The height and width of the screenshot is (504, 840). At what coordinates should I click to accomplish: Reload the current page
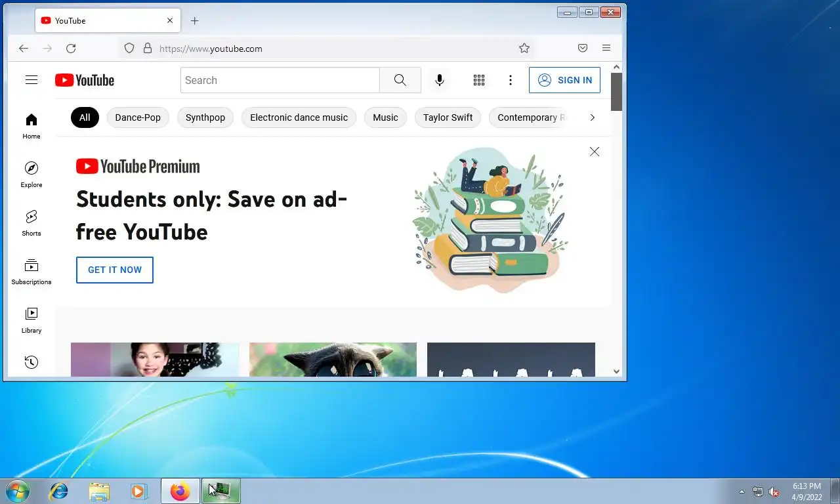[x=71, y=49]
